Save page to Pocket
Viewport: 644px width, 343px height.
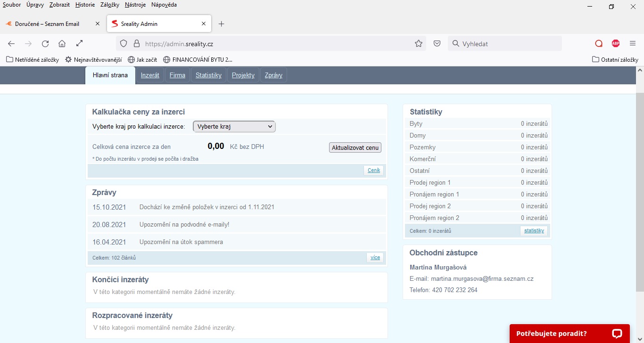coord(437,44)
